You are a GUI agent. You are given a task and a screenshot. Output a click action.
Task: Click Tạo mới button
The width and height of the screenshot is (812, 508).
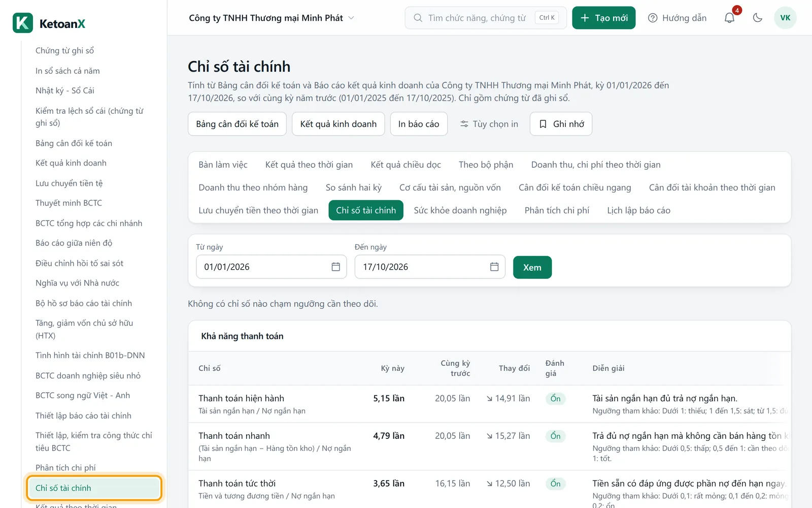[603, 18]
